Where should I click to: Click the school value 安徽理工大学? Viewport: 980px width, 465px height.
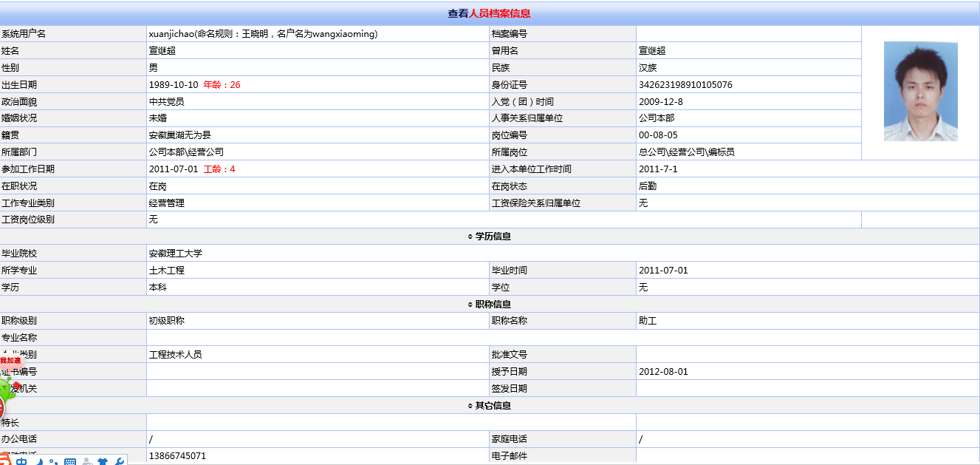(x=175, y=254)
